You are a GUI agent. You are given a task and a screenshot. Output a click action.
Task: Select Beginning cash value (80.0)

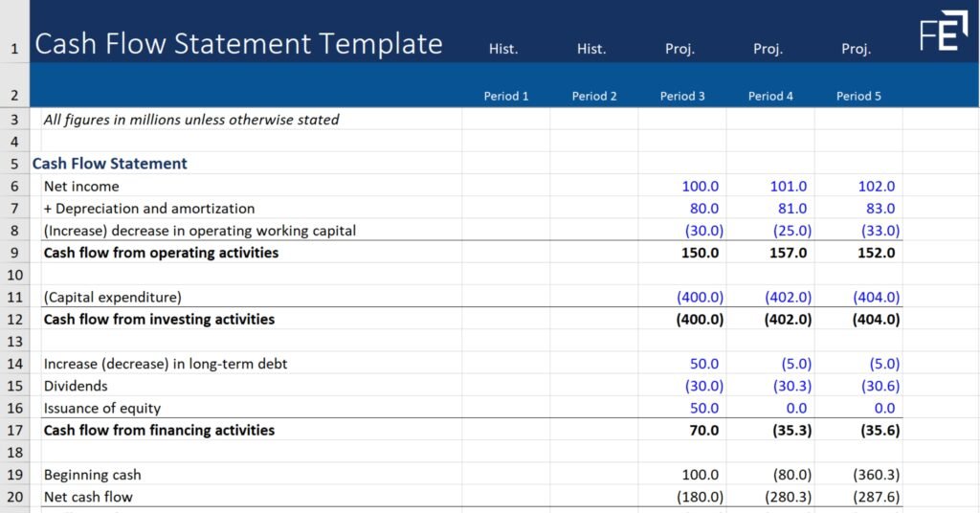pyautogui.click(x=792, y=475)
